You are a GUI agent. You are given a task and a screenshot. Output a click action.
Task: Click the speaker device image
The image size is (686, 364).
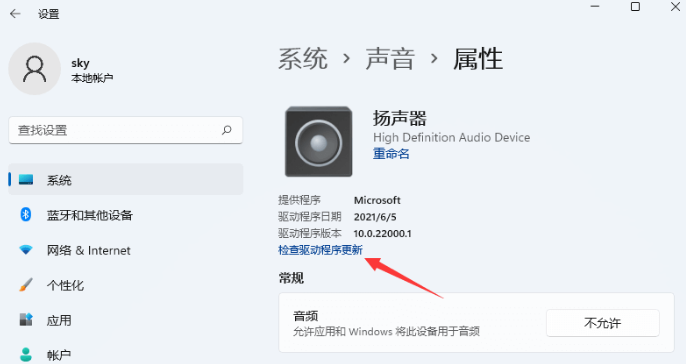pyautogui.click(x=318, y=142)
